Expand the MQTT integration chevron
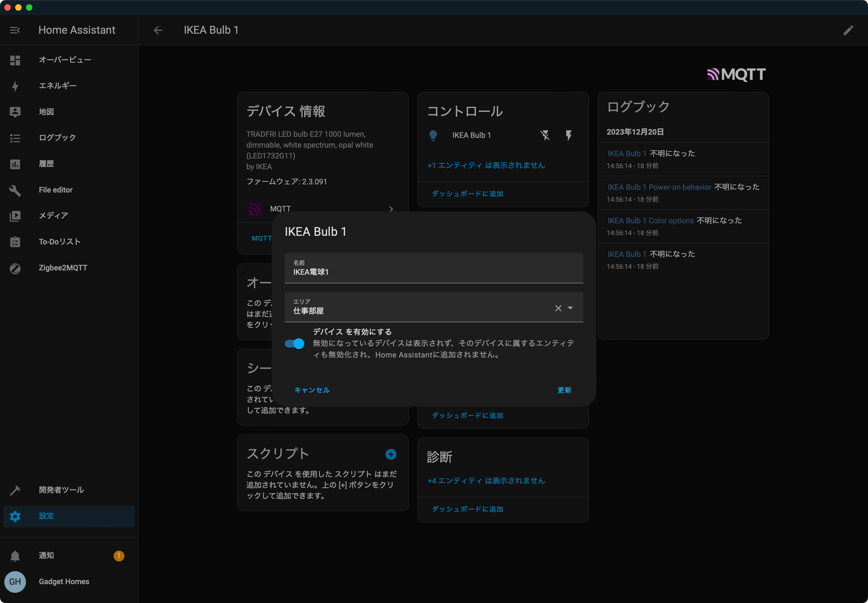 [391, 209]
